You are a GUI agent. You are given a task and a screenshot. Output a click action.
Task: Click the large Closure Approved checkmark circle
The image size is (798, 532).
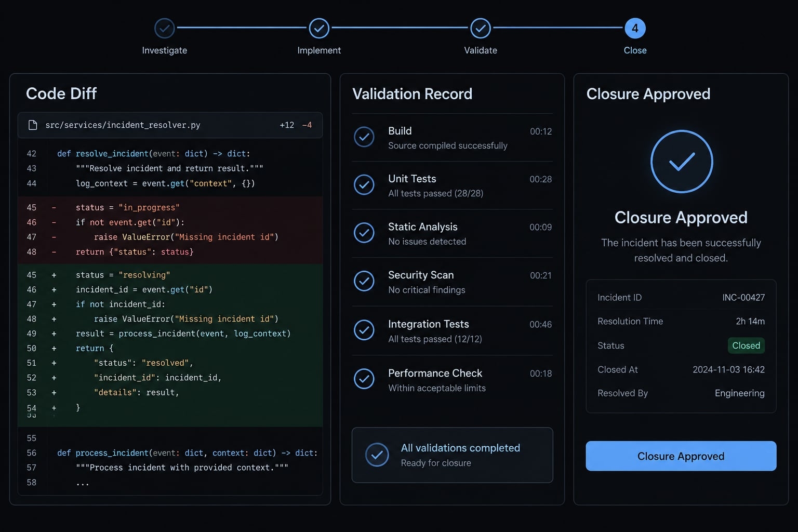point(682,162)
